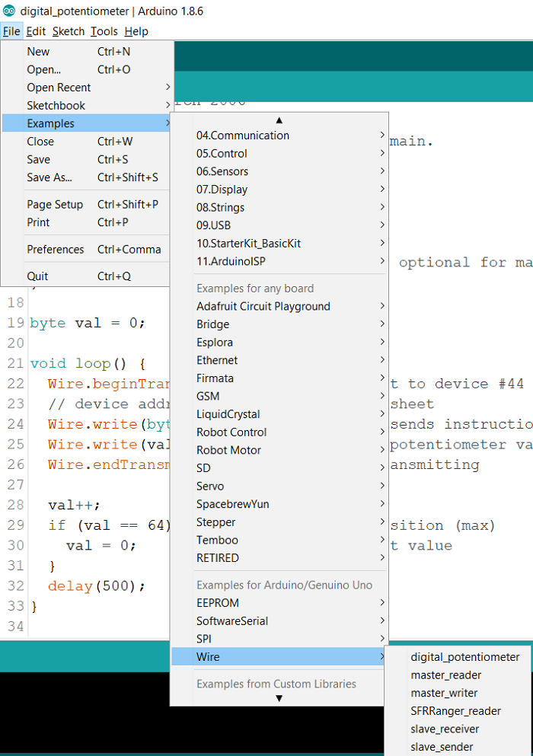The width and height of the screenshot is (533, 756).
Task: Expand 08.Strings examples
Action: 279,207
